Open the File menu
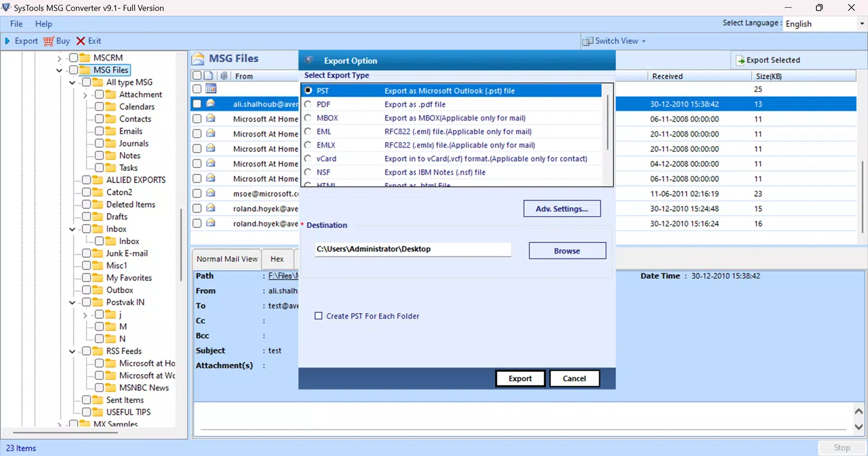Screen dimensions: 868x456 [x=17, y=24]
